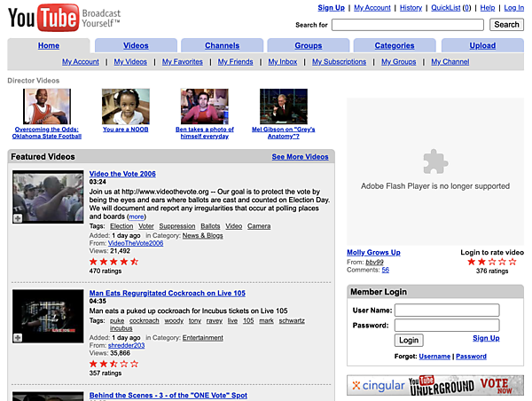Open the Channels tab
The image size is (532, 401).
tap(222, 45)
